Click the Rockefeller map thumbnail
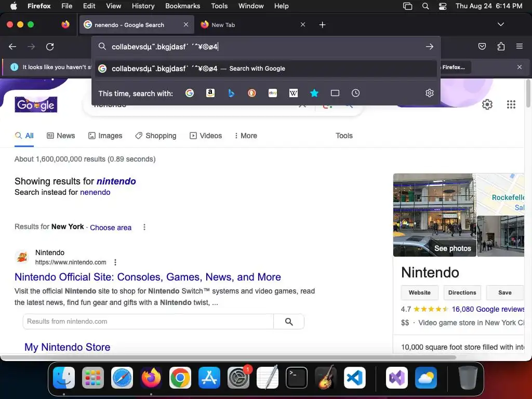Image resolution: width=532 pixels, height=399 pixels. click(x=500, y=194)
